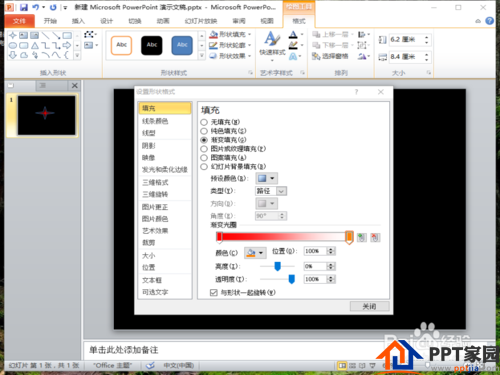Select slide 1 thumbnail in panel
Image resolution: width=500 pixels, height=375 pixels.
click(x=46, y=115)
